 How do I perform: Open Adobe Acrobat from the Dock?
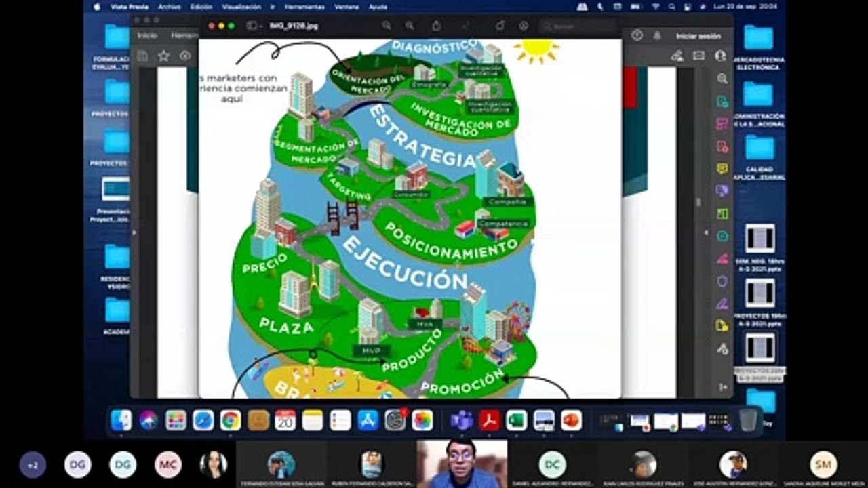click(x=489, y=420)
